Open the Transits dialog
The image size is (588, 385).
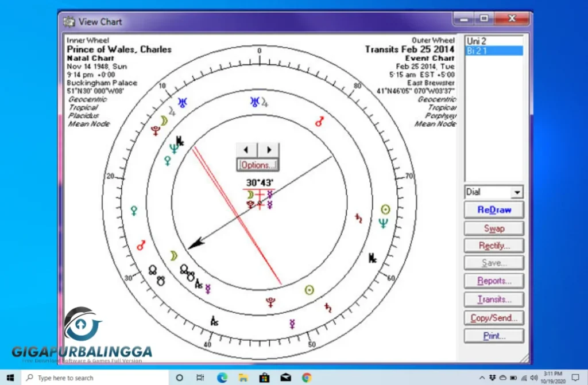coord(494,300)
